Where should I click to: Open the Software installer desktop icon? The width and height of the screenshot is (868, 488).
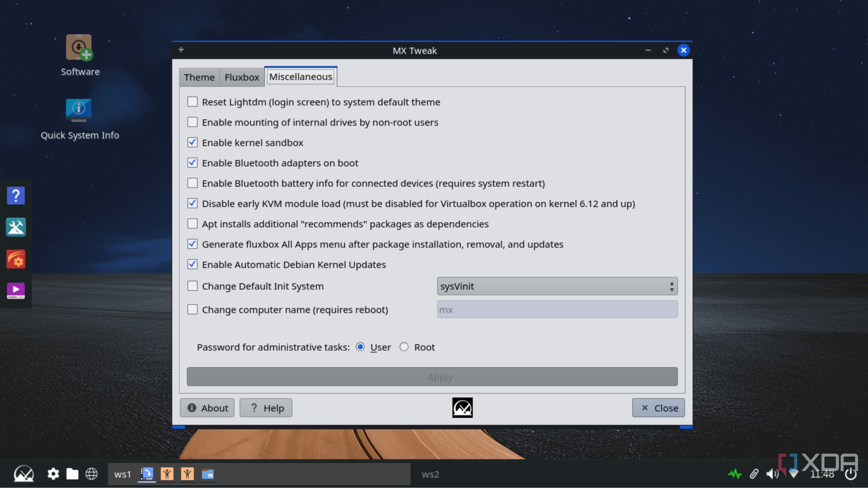point(79,48)
